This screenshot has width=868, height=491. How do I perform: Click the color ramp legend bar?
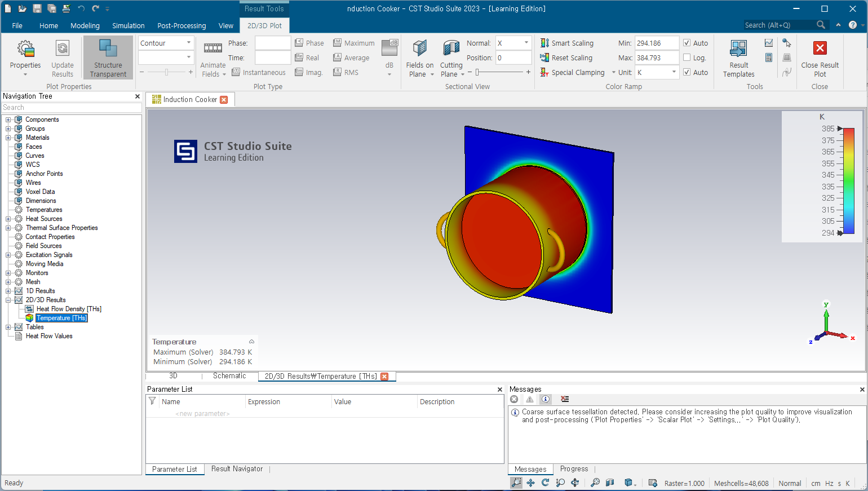tap(849, 180)
